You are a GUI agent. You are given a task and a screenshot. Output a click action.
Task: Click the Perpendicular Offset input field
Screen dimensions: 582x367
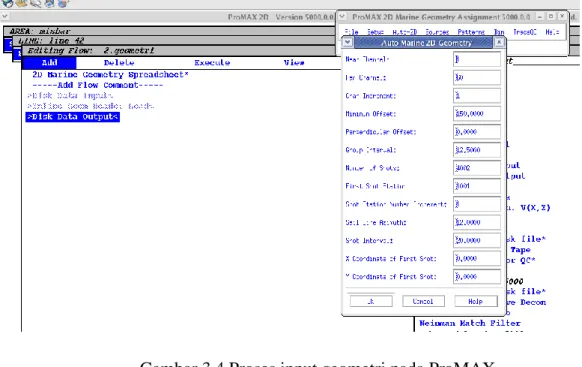(477, 132)
